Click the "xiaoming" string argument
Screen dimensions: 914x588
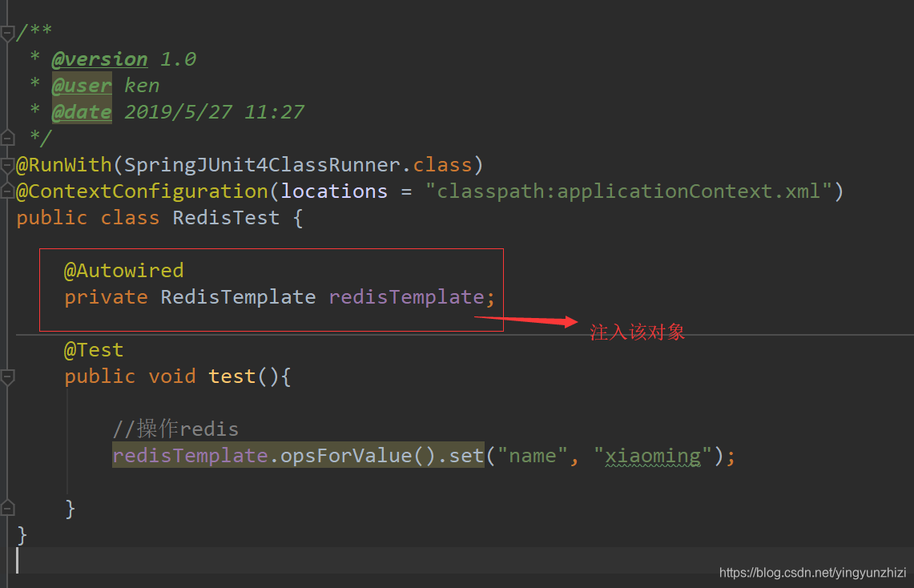652,456
